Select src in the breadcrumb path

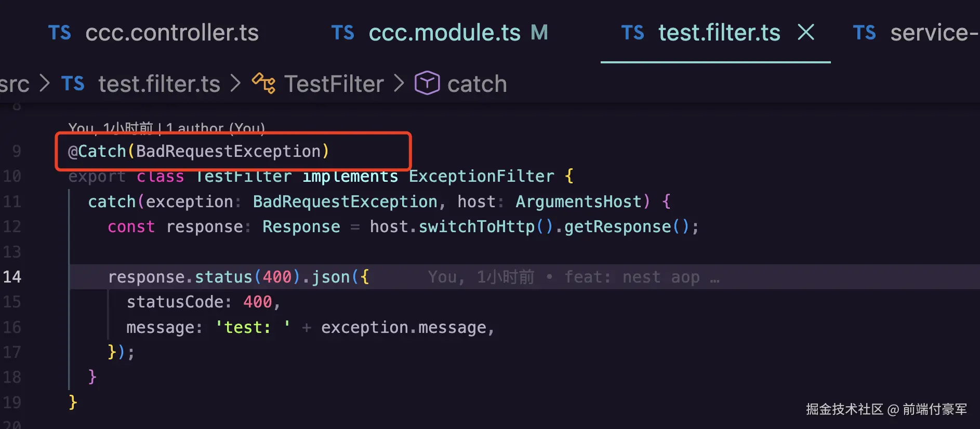15,84
